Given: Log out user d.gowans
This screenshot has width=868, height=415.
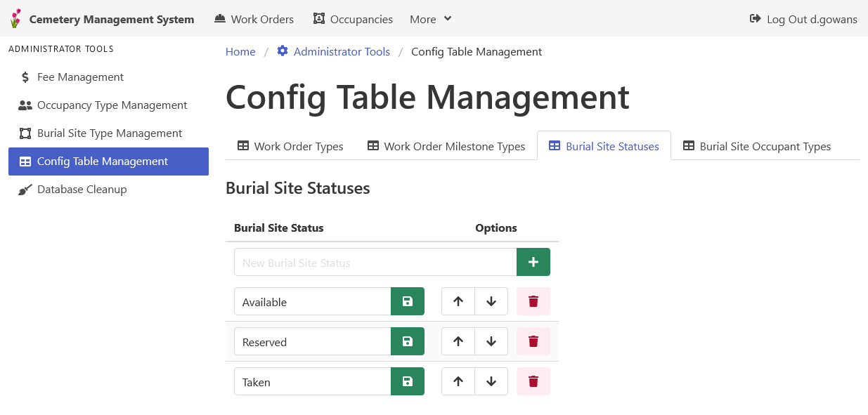Looking at the screenshot, I should pos(803,19).
